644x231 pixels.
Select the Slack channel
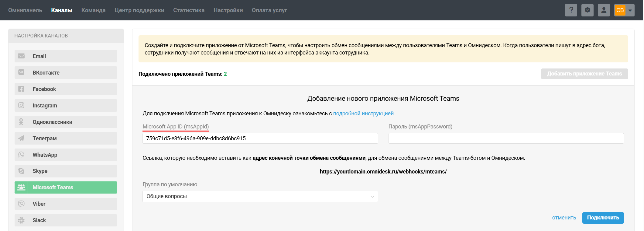click(x=66, y=220)
